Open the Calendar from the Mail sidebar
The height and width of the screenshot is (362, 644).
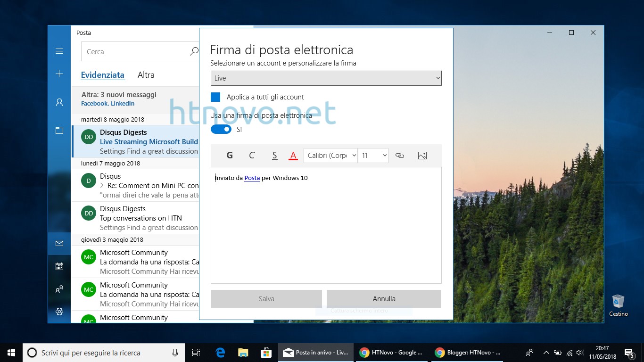pos(59,266)
